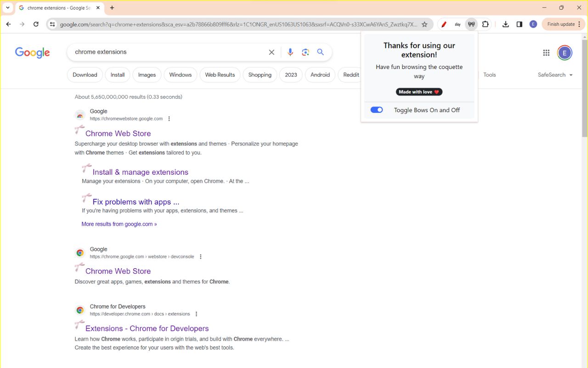Image resolution: width=588 pixels, height=368 pixels.
Task: Open the devconsole Chrome Web Store result
Action: pyautogui.click(x=118, y=271)
